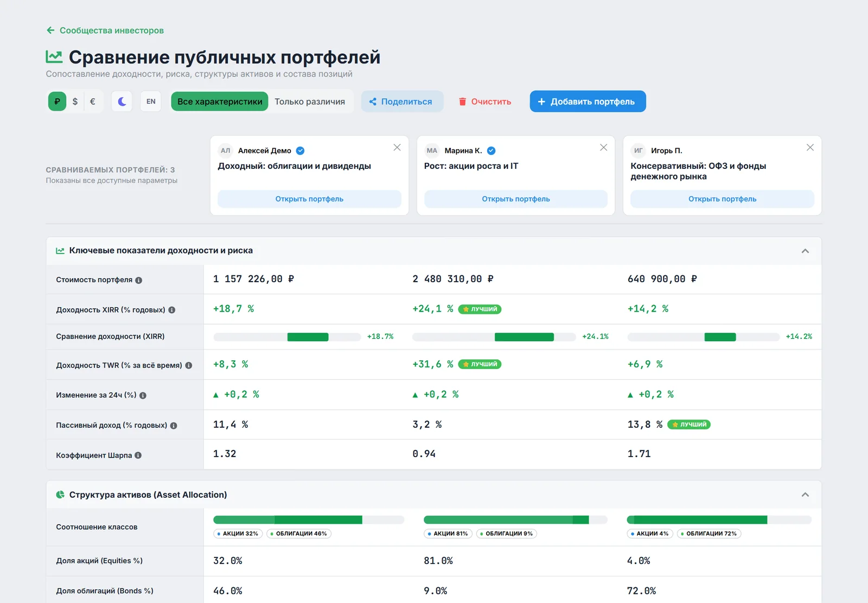Image resolution: width=868 pixels, height=603 pixels.
Task: Open Алексей Демо's portfolio
Action: click(309, 199)
